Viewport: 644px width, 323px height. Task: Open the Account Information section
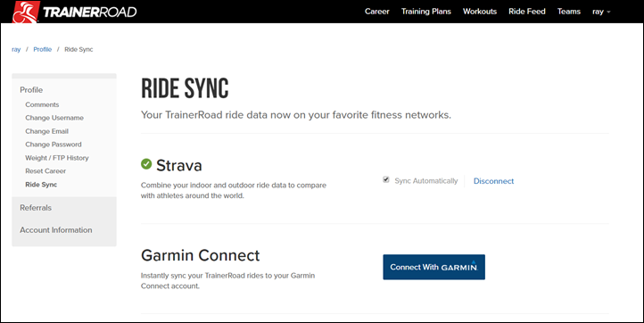(x=56, y=230)
